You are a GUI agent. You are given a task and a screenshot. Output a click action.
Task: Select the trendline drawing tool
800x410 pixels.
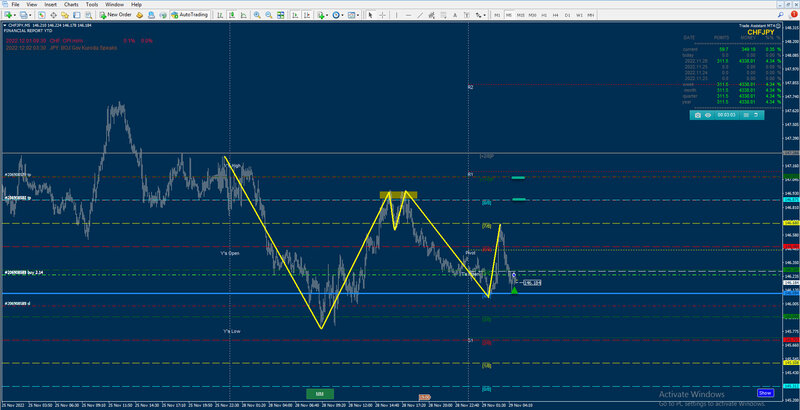point(420,15)
